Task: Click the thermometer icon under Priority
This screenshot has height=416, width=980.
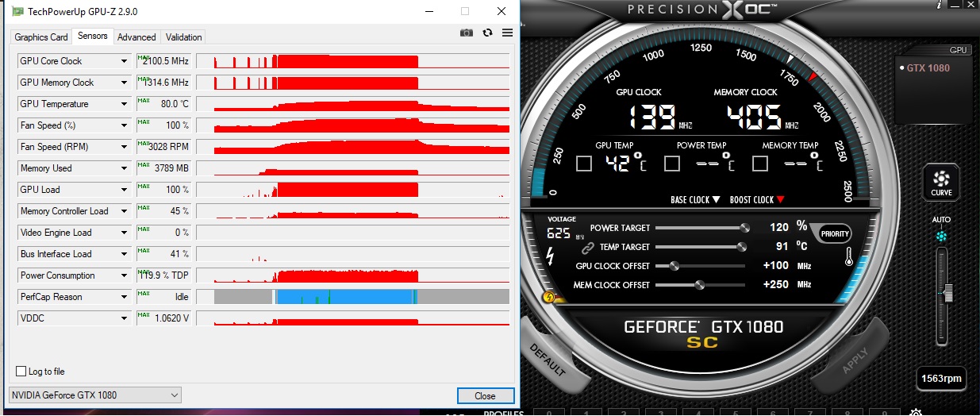Action: tap(848, 256)
